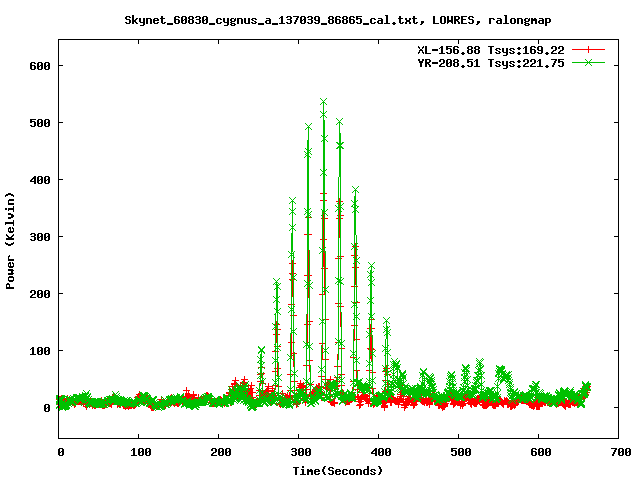Click the x-axis tick label 200
This screenshot has width=640, height=480.
221,452
